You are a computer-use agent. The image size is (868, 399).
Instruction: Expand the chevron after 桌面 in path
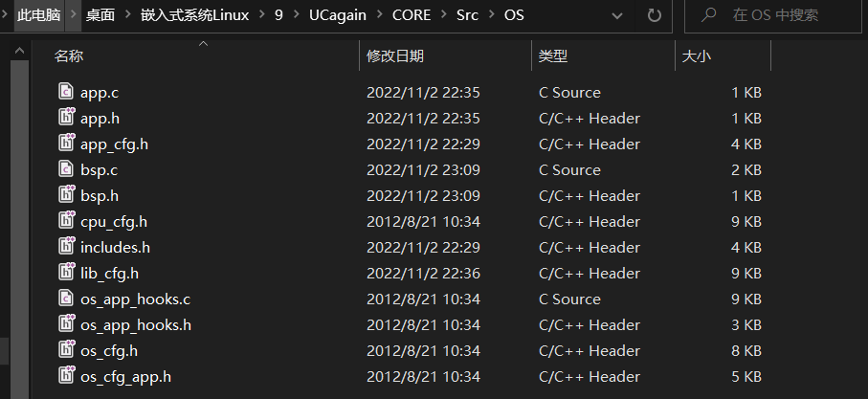tap(127, 15)
